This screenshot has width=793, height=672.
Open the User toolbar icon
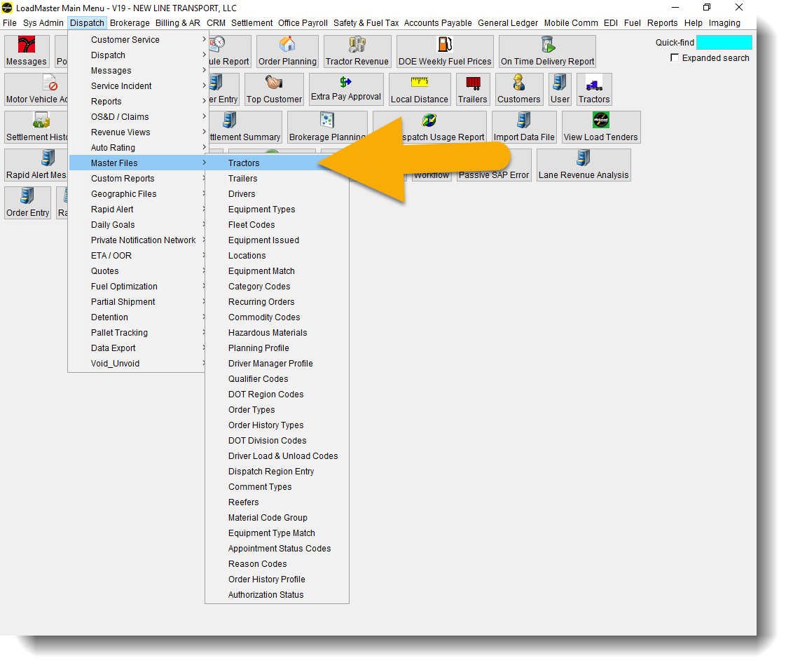click(x=560, y=90)
